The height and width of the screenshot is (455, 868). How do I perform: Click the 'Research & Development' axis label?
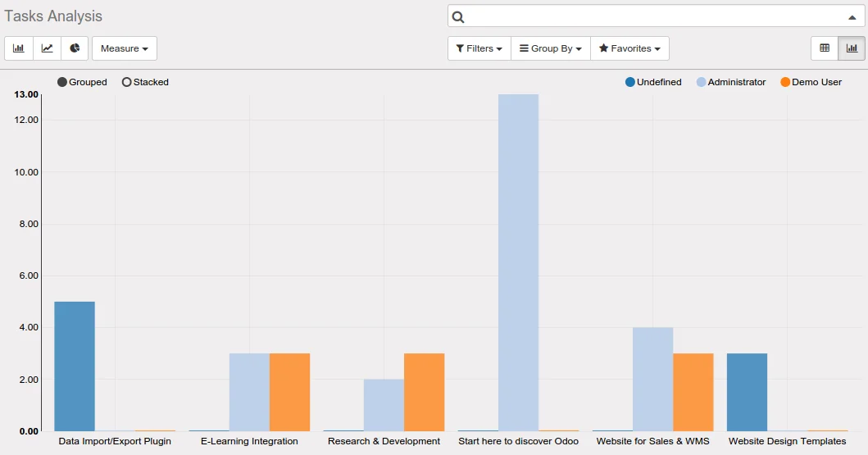(384, 441)
